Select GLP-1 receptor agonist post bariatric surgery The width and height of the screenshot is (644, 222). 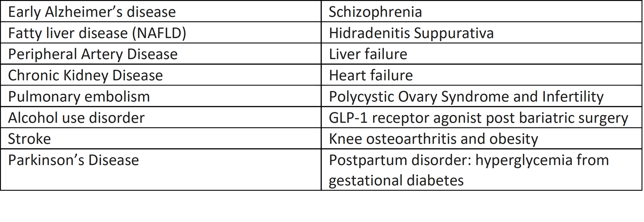(479, 118)
